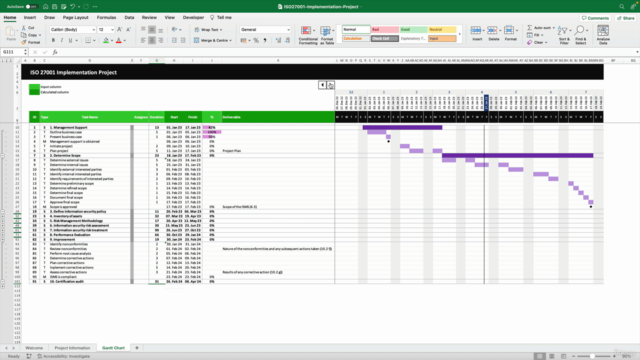Open the Developer ribbon tab

[x=193, y=18]
